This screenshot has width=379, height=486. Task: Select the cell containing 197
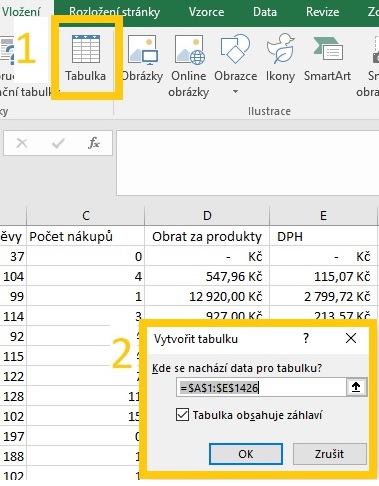click(x=13, y=436)
